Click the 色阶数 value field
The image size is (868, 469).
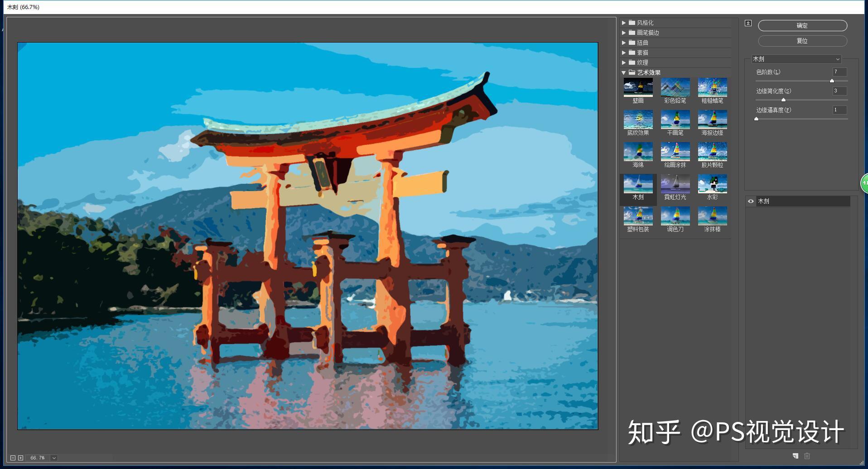pos(839,72)
